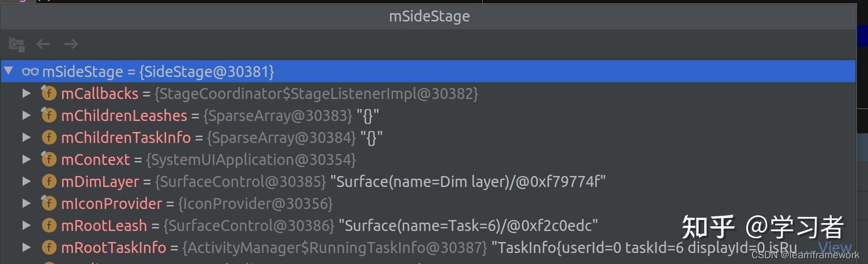Open the View link for mRootTaskInfo
Image resolution: width=868 pixels, height=264 pixels.
pyautogui.click(x=834, y=248)
